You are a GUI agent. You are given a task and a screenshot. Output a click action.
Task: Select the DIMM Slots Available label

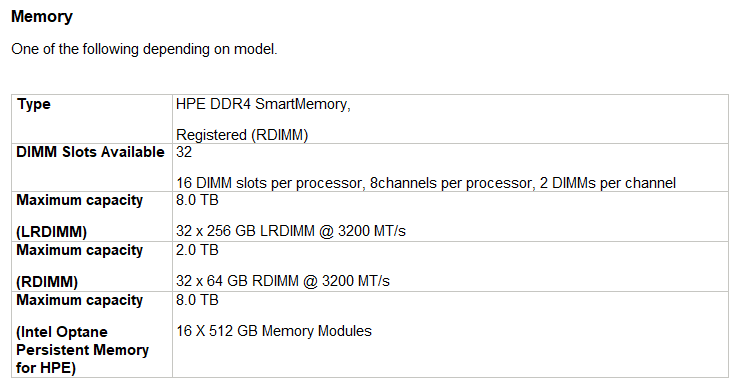pyautogui.click(x=90, y=152)
